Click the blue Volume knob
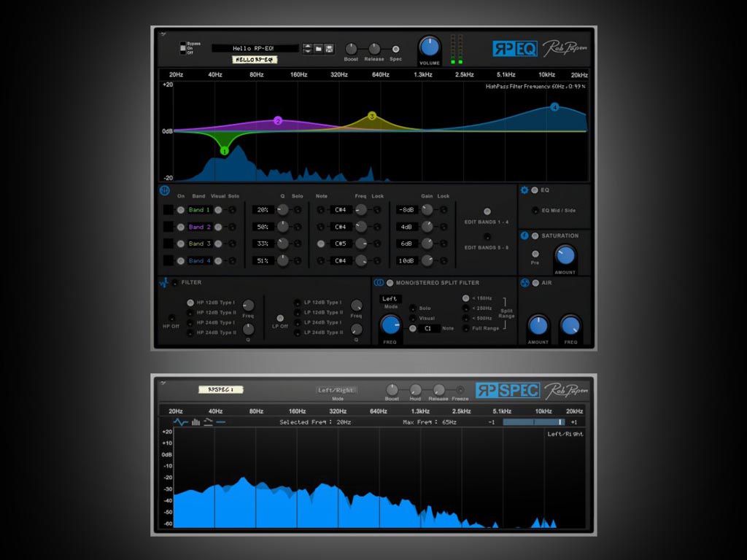 tap(429, 47)
